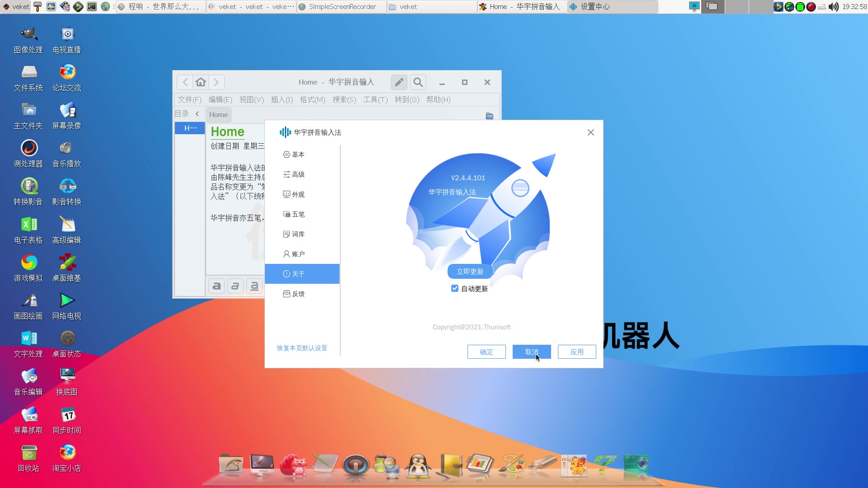Open the 淘宝小店 desktop icon

(x=67, y=459)
